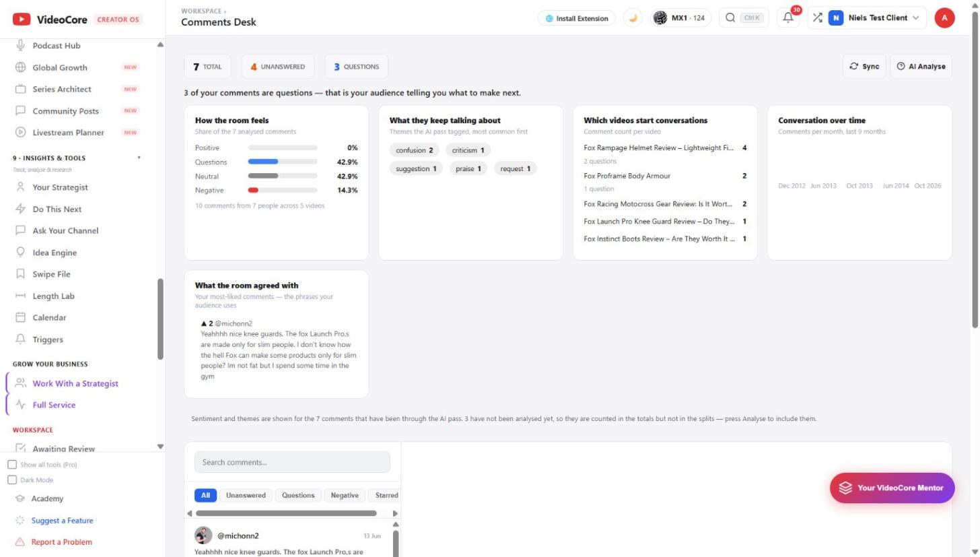Click the Do This Next lightning icon
The image size is (980, 557).
pos(20,209)
